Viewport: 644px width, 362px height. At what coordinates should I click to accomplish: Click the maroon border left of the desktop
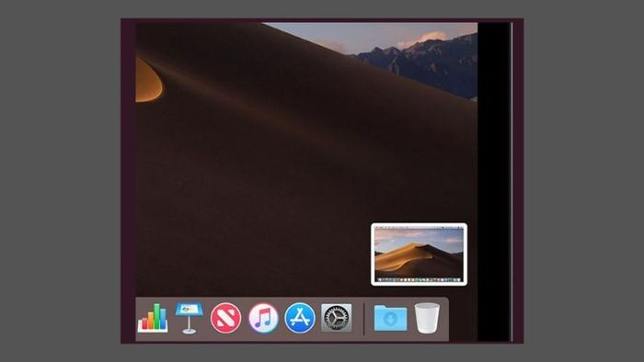[129, 180]
